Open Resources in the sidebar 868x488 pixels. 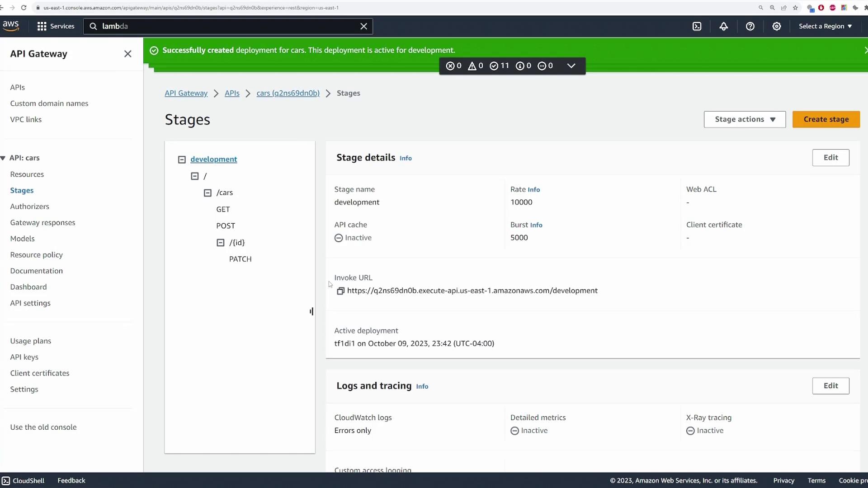point(27,174)
